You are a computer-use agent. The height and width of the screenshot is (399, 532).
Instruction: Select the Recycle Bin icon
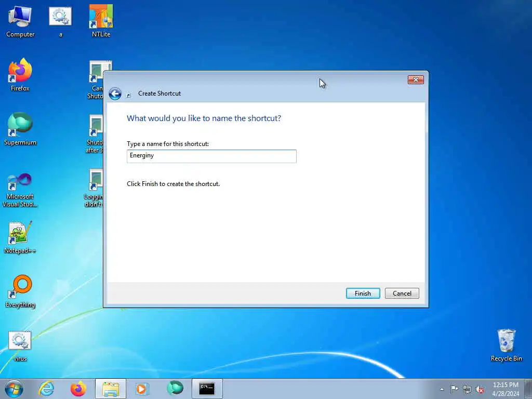coord(506,345)
